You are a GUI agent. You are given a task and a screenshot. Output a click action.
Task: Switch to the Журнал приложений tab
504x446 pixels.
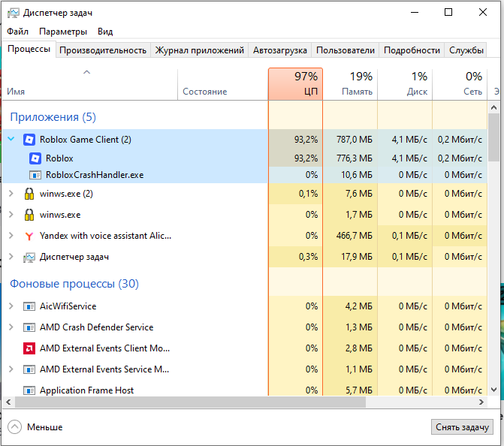199,50
